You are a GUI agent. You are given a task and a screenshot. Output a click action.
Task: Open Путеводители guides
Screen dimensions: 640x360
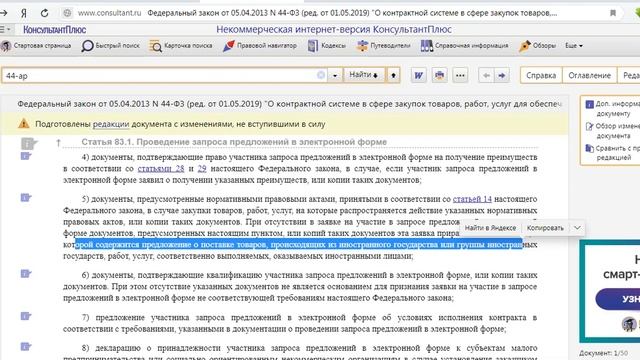point(383,46)
